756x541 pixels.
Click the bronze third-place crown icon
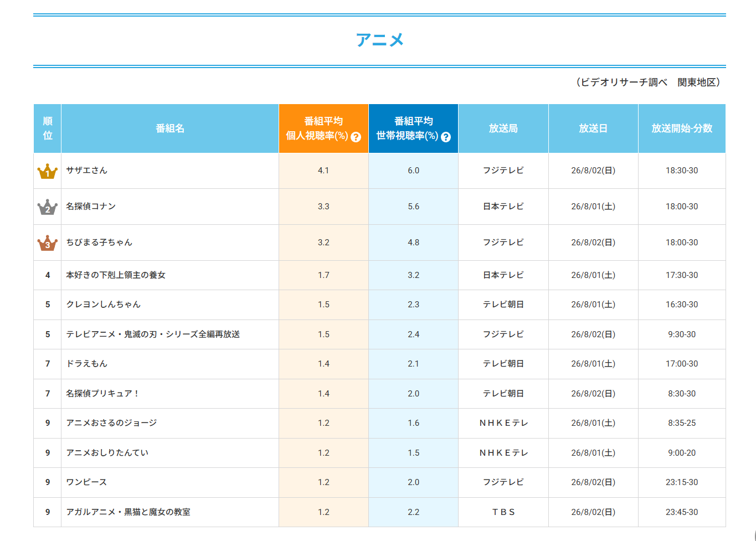click(x=48, y=243)
